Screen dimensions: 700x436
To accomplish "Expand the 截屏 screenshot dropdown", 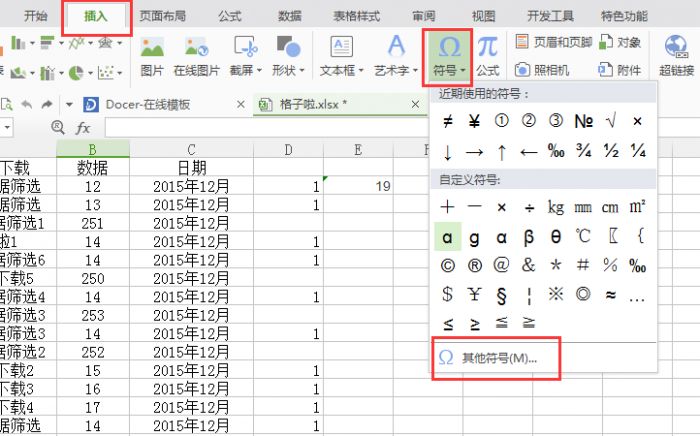I will tap(260, 71).
